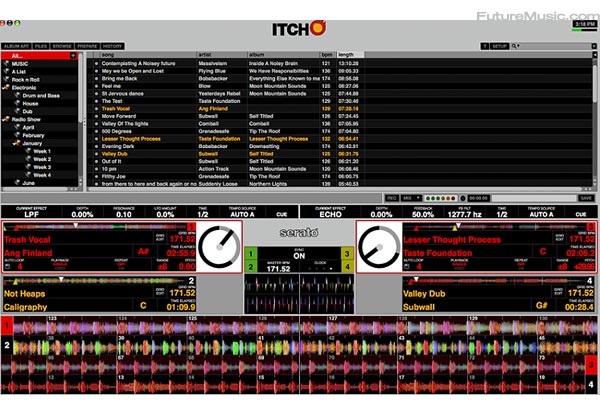Viewport: 600px width, 415px height.
Task: Click the green deck 2 selector
Action: point(251,267)
